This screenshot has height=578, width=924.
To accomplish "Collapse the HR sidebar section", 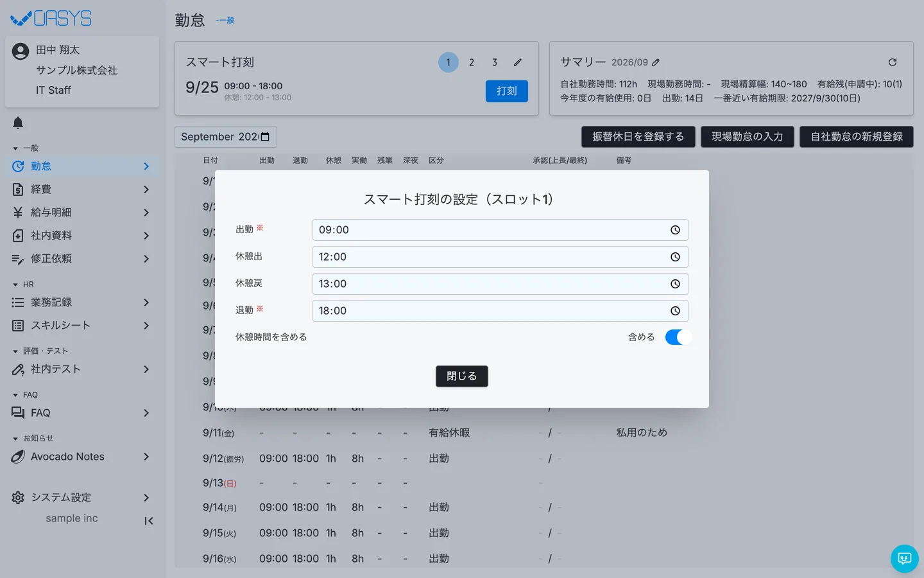I will tap(23, 285).
